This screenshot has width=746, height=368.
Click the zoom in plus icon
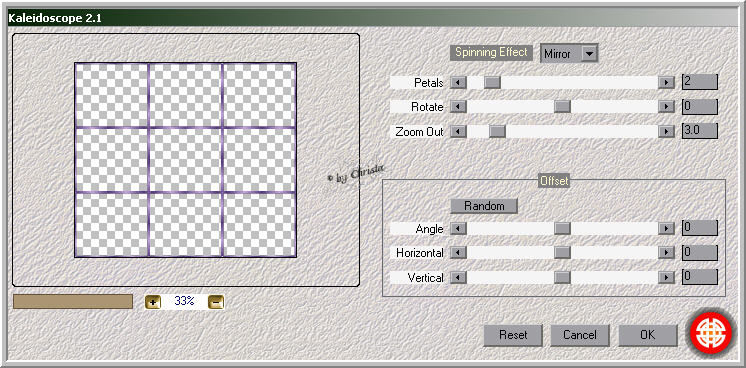click(x=153, y=301)
